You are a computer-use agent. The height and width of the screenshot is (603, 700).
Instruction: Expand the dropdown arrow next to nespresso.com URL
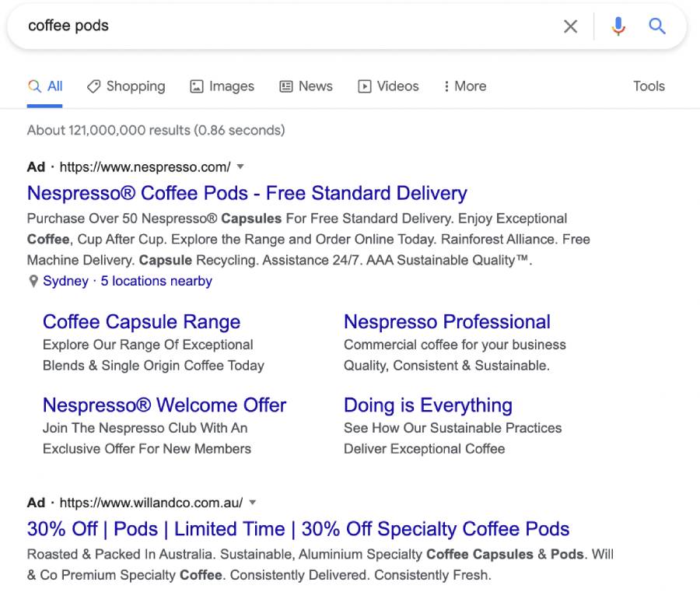240,167
